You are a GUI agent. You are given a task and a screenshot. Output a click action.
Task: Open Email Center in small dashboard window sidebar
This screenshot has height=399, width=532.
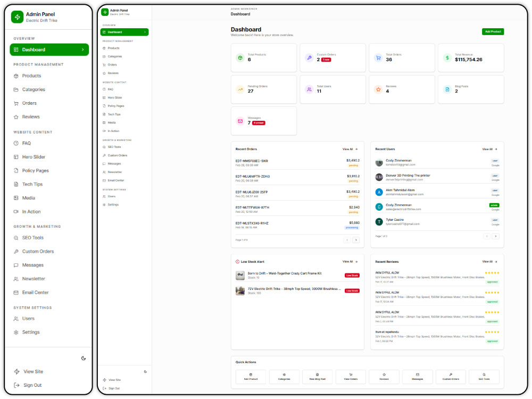124,180
